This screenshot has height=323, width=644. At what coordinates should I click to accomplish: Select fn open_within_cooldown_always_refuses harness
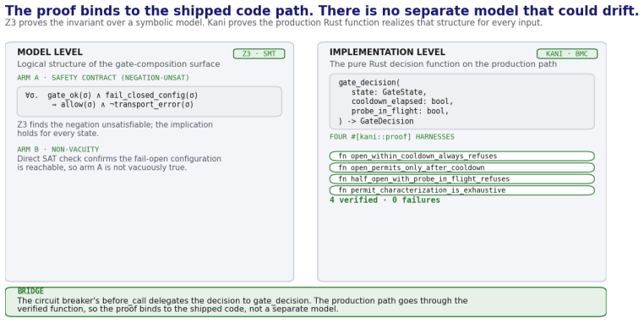pos(461,156)
